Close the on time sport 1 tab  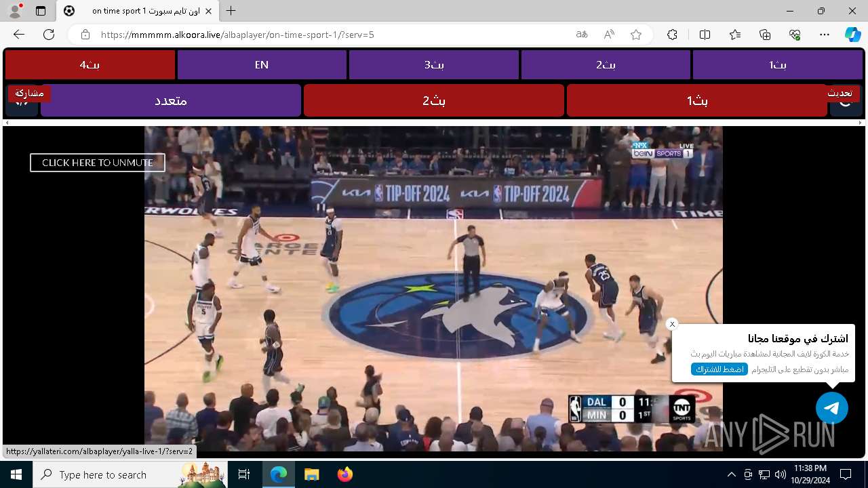tap(209, 11)
